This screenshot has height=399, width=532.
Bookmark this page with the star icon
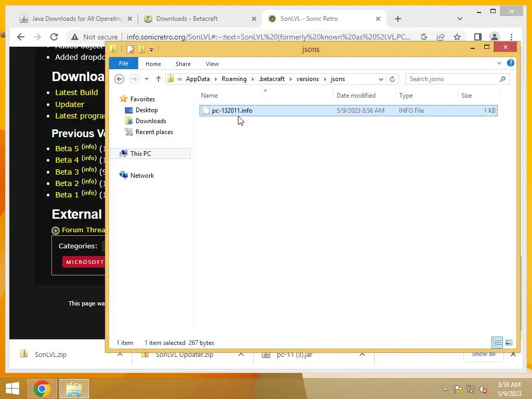(x=457, y=37)
